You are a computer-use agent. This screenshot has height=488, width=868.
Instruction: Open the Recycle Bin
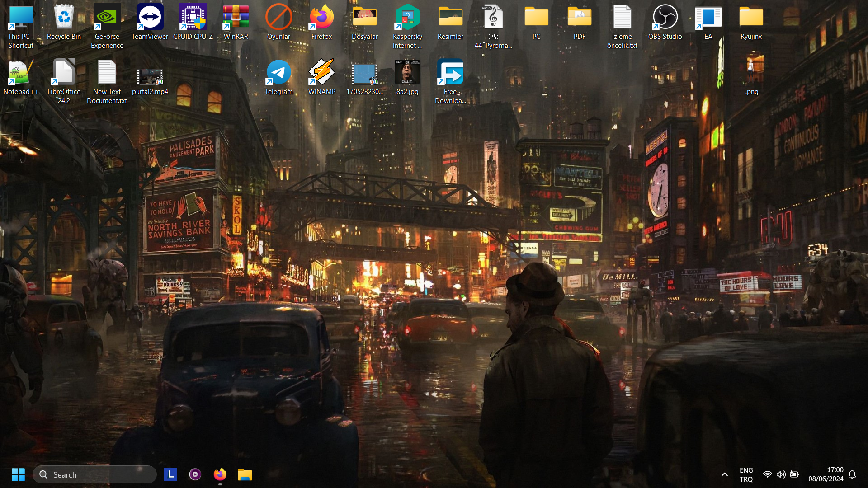(x=64, y=23)
